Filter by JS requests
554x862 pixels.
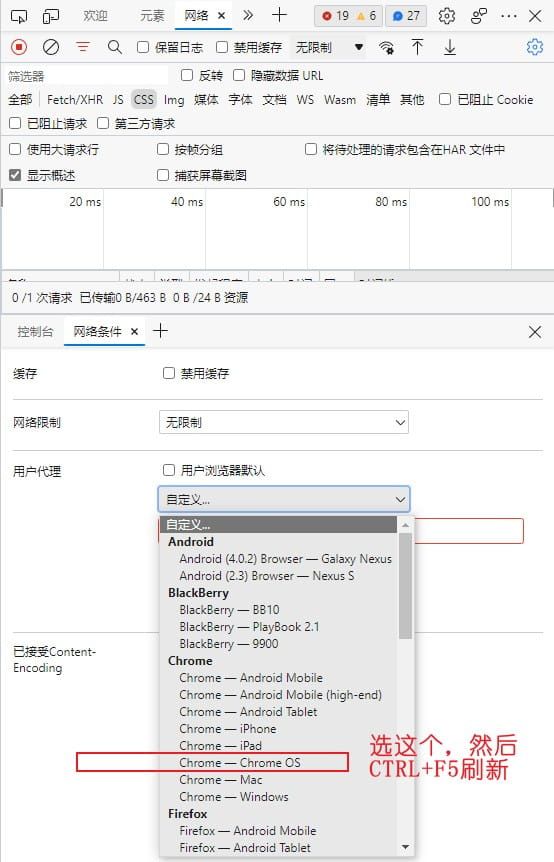pyautogui.click(x=118, y=100)
